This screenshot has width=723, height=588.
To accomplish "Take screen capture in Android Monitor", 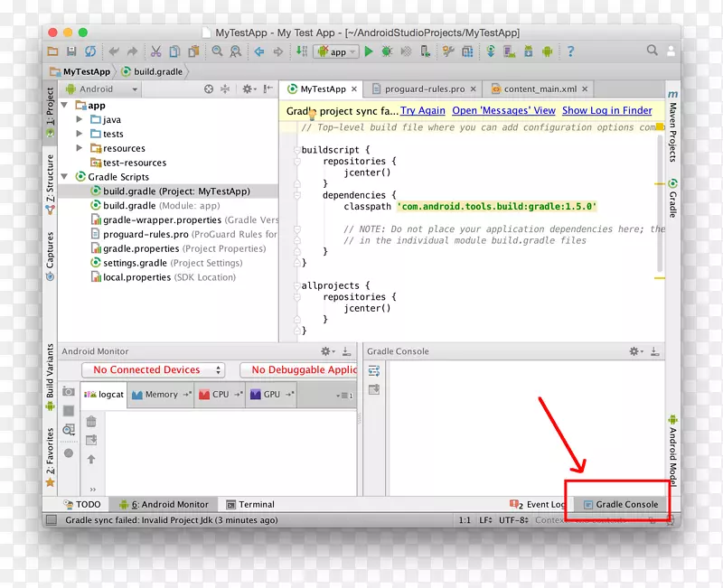I will pyautogui.click(x=69, y=393).
